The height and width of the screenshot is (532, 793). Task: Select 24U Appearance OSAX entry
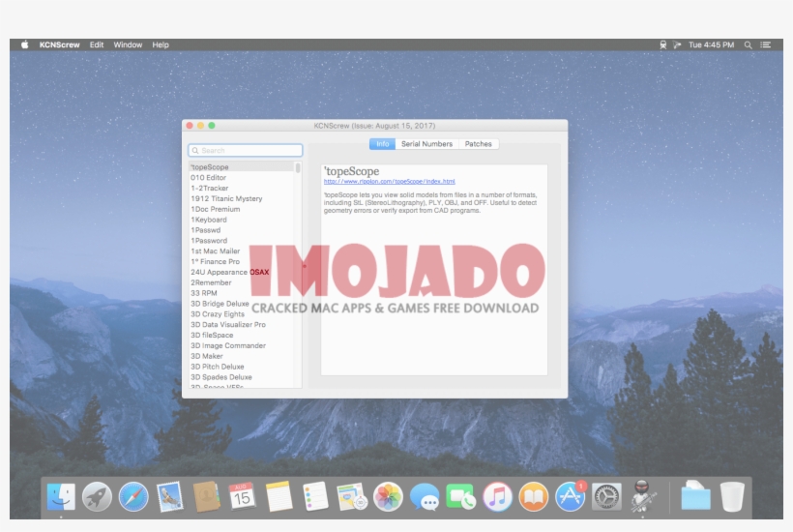tap(242, 272)
